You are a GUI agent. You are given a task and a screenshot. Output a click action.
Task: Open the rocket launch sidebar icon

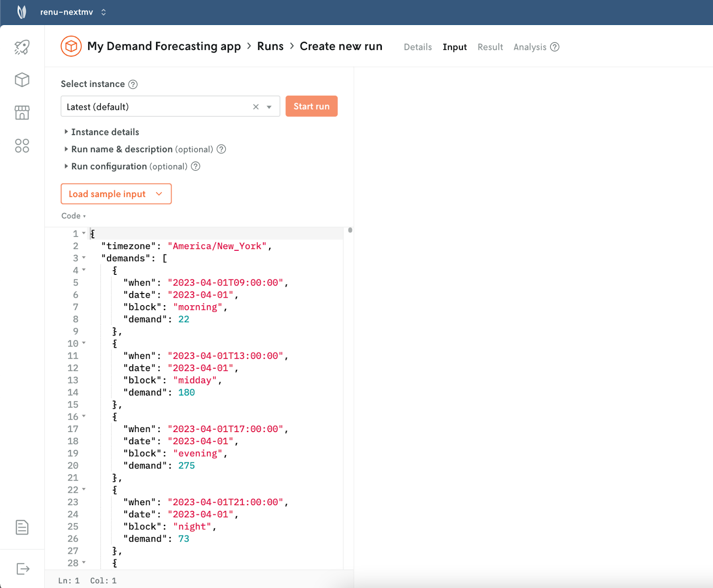22,47
